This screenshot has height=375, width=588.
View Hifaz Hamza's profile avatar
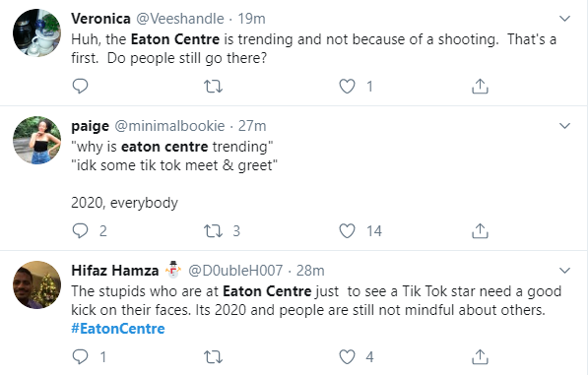pyautogui.click(x=36, y=284)
